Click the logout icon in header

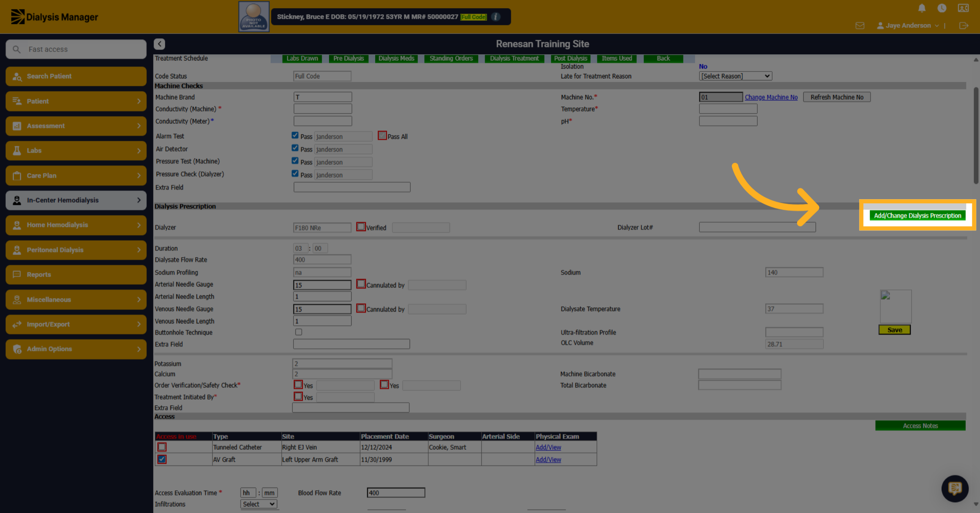click(964, 25)
